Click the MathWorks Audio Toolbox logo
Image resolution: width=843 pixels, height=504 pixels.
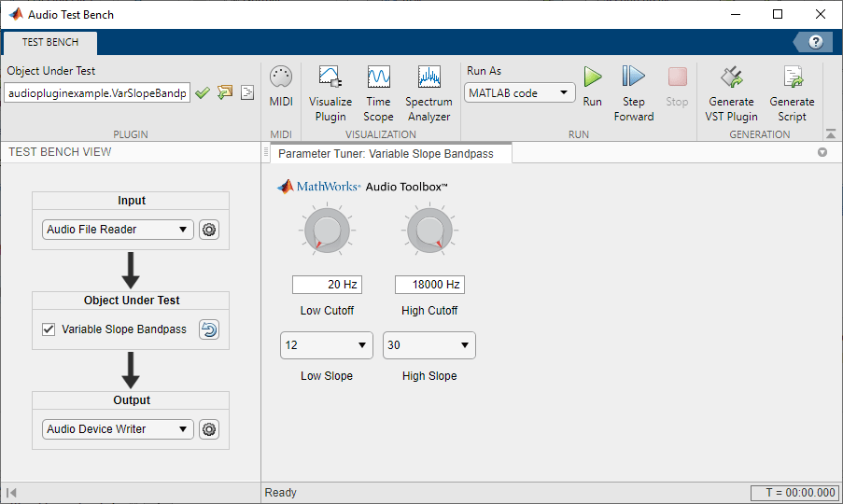(362, 187)
